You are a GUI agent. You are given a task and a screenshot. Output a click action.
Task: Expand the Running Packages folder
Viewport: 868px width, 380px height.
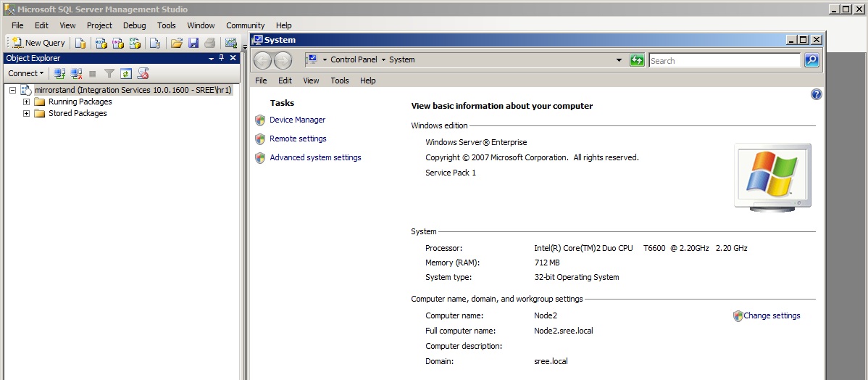point(26,102)
